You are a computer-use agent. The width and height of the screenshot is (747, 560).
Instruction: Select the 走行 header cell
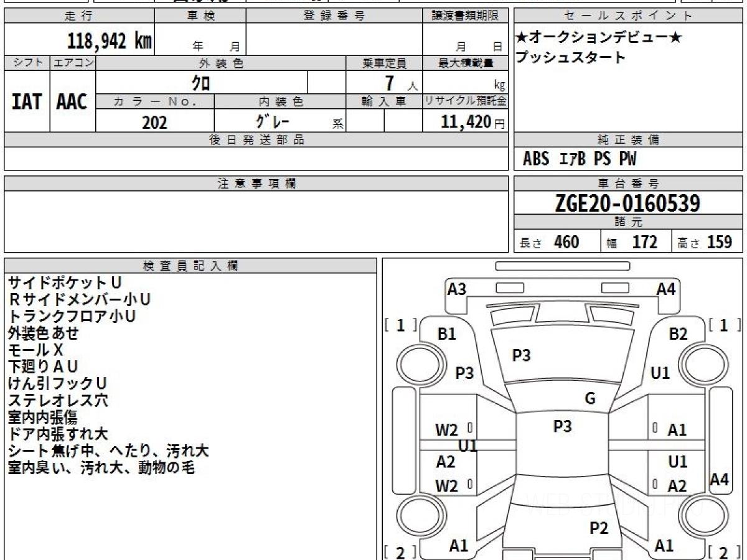78,16
